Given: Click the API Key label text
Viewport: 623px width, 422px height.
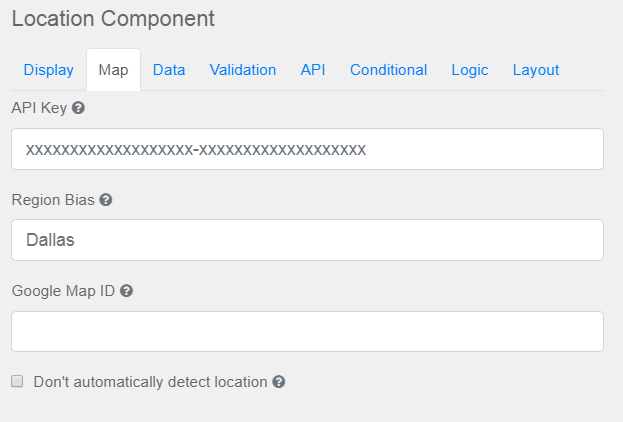Looking at the screenshot, I should tap(39, 108).
